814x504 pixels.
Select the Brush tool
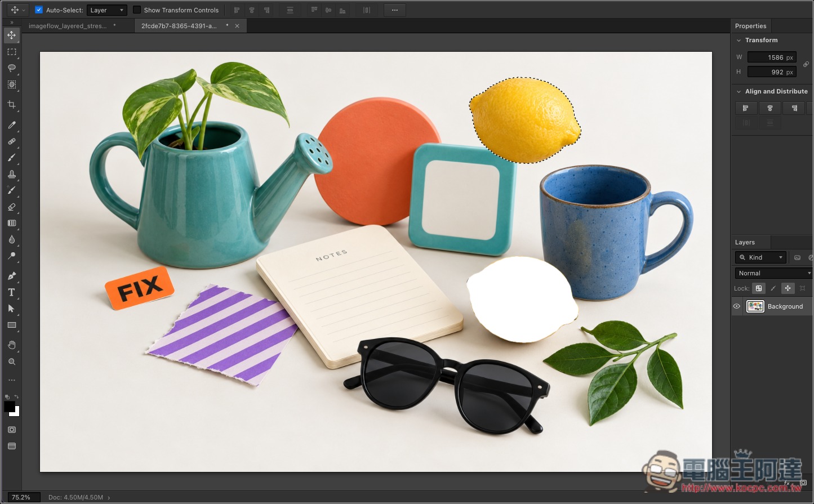(11, 158)
